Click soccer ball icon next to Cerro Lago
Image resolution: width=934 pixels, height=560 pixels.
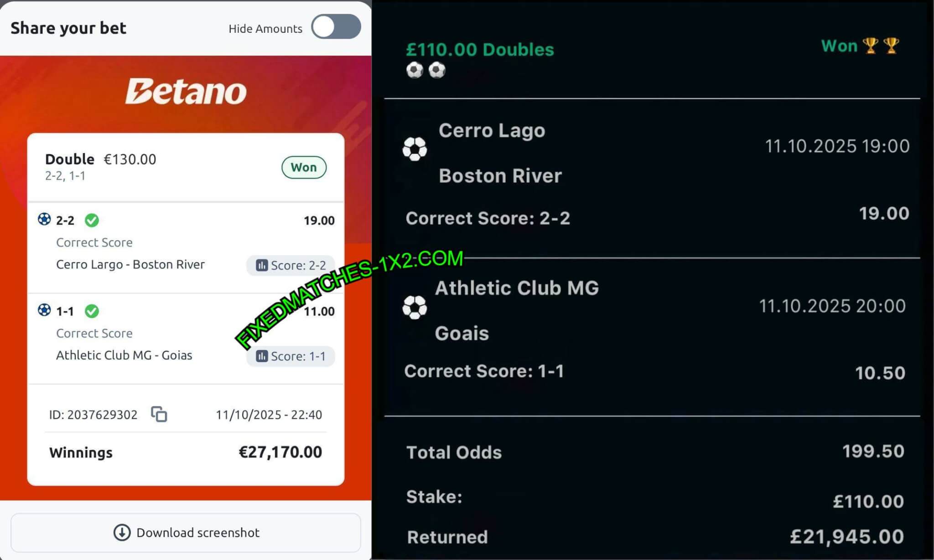point(415,149)
